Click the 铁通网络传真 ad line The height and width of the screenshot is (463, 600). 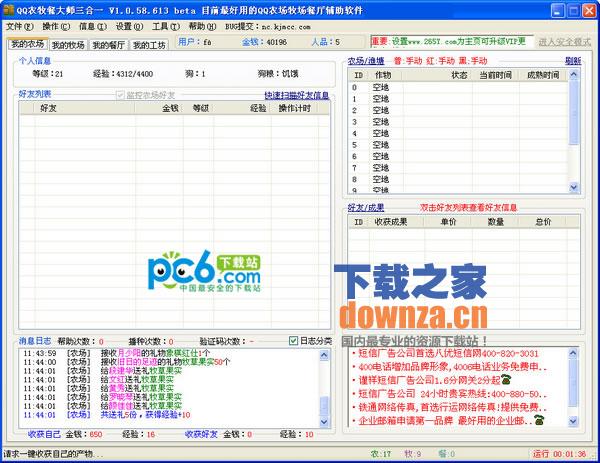(453, 407)
